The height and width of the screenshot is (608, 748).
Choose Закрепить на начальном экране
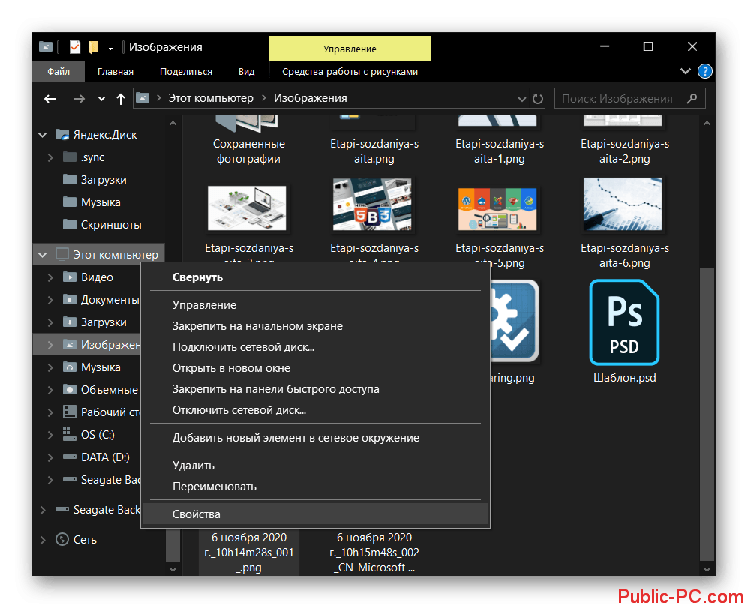click(315, 326)
